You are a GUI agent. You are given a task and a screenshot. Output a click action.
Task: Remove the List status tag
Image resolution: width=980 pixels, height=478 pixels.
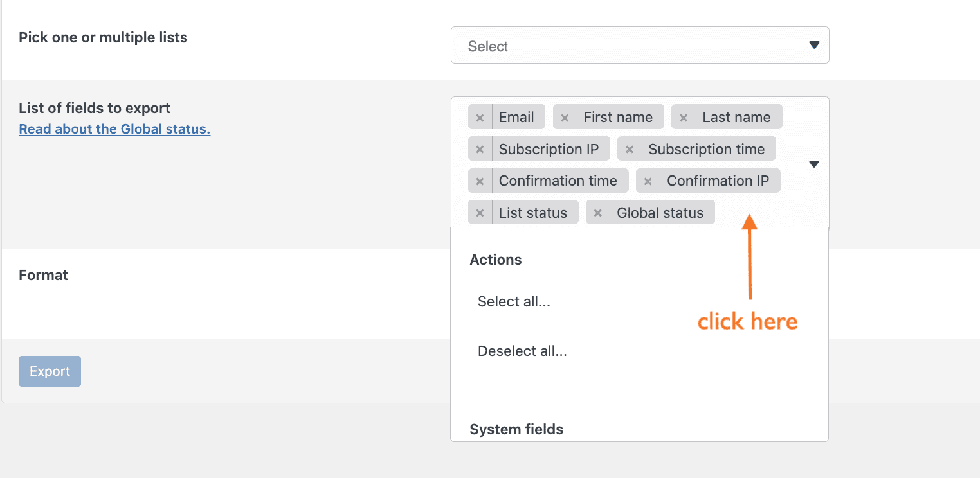pos(480,213)
